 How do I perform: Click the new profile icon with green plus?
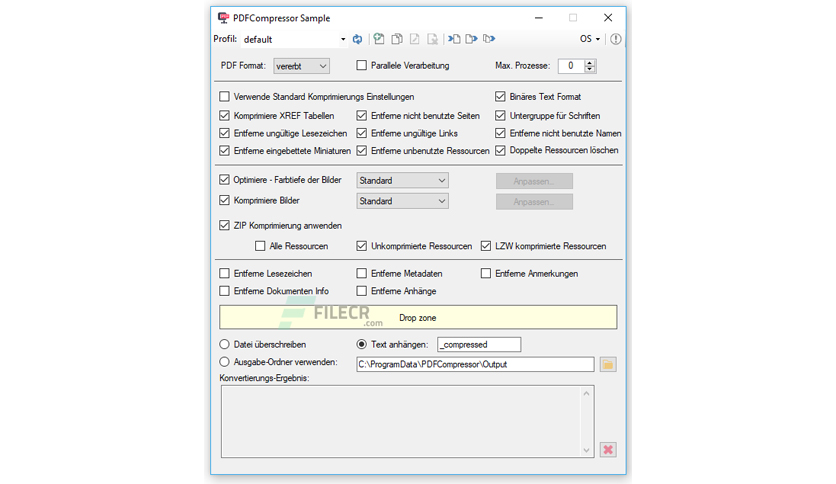pyautogui.click(x=379, y=39)
